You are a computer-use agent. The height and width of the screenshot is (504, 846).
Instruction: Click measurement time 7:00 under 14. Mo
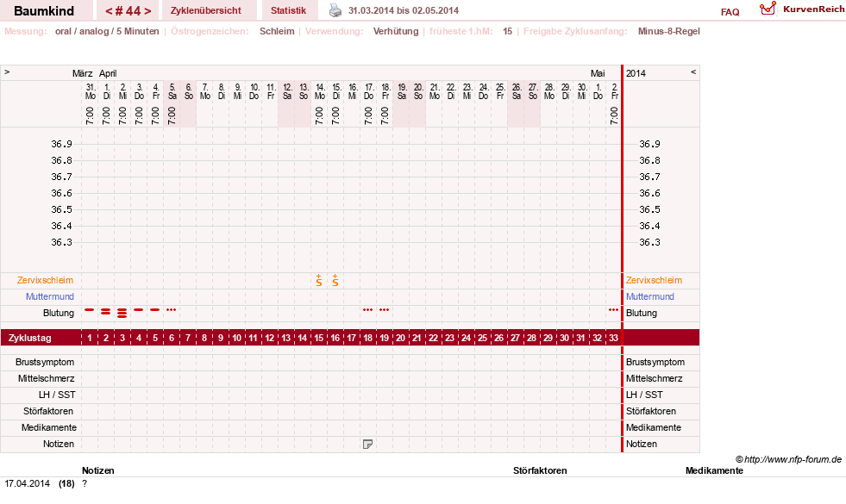coord(319,115)
